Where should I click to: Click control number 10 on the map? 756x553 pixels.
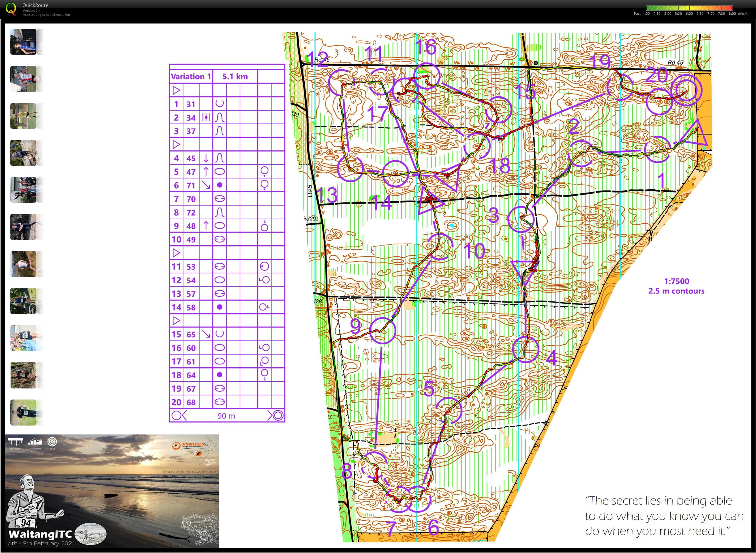point(474,251)
